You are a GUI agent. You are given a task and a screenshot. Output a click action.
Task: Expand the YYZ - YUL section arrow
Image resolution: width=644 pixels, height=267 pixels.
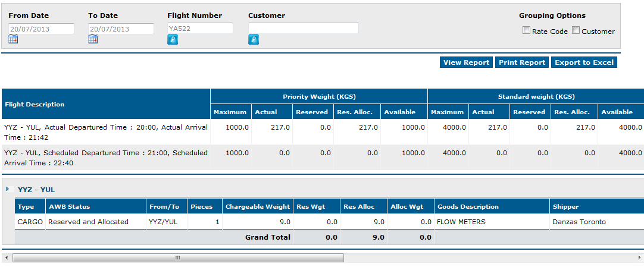pos(7,189)
